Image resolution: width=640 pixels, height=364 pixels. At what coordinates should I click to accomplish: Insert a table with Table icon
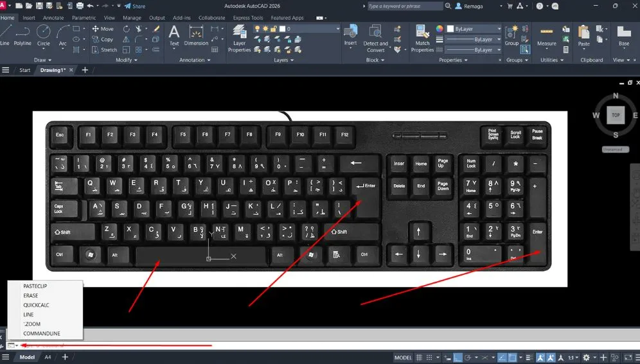point(215,49)
